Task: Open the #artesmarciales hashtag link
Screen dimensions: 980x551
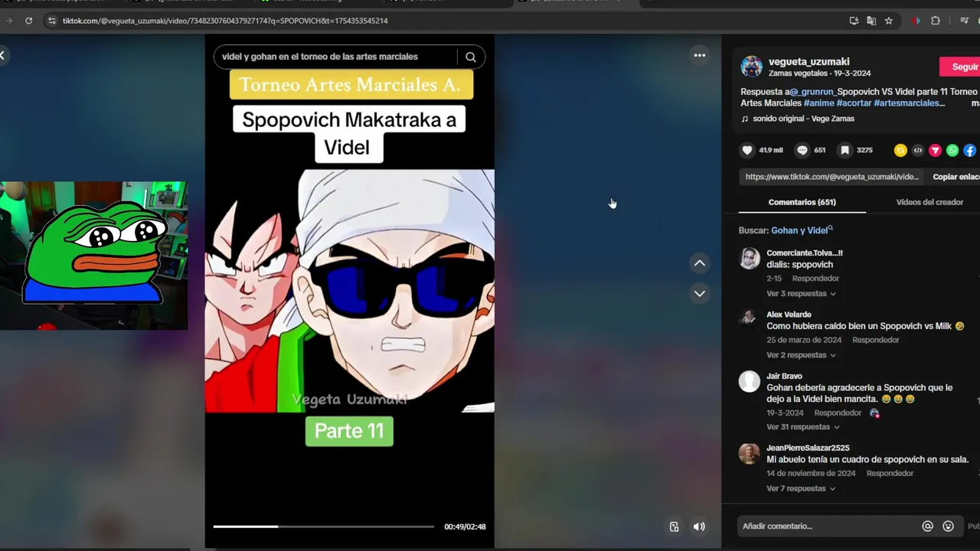Action: 909,103
